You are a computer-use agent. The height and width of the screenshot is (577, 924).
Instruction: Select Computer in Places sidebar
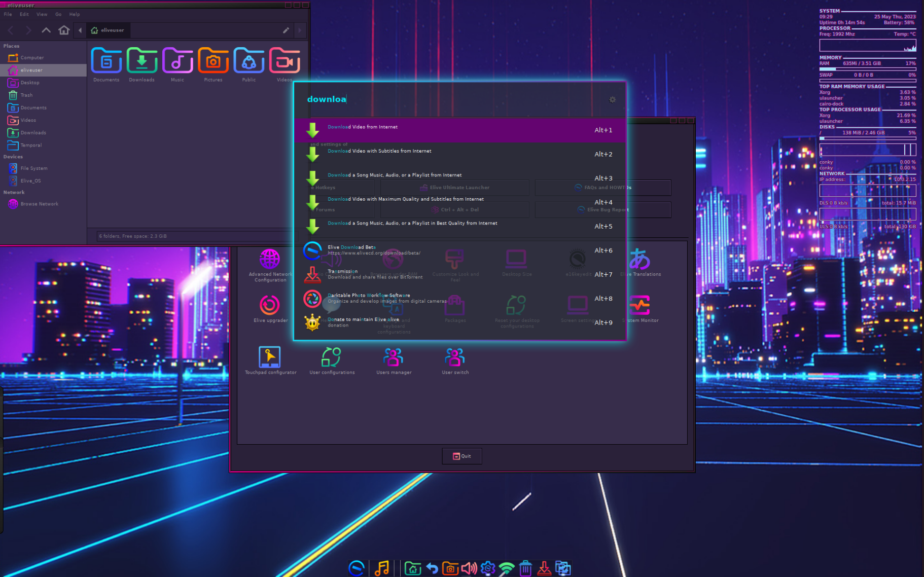(43, 58)
